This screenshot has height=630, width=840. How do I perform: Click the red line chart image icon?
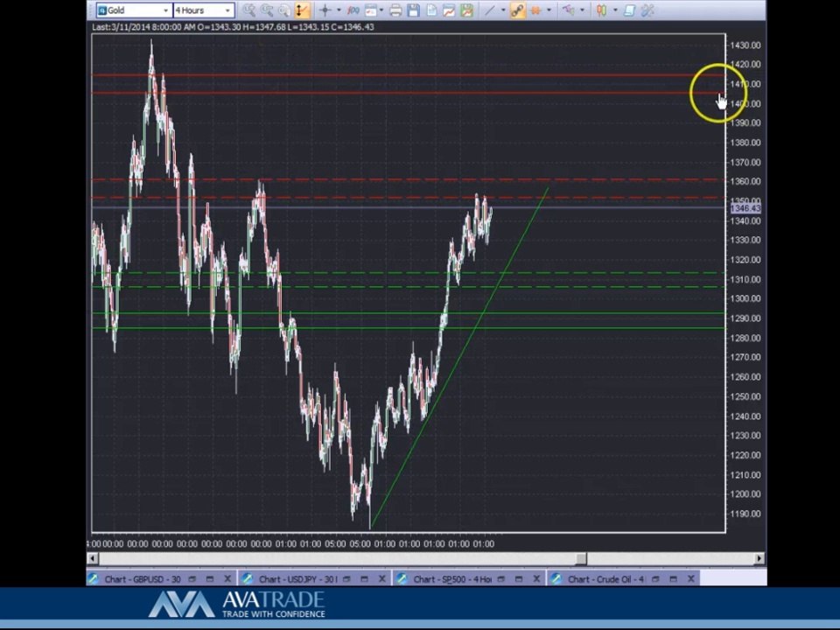coord(449,10)
